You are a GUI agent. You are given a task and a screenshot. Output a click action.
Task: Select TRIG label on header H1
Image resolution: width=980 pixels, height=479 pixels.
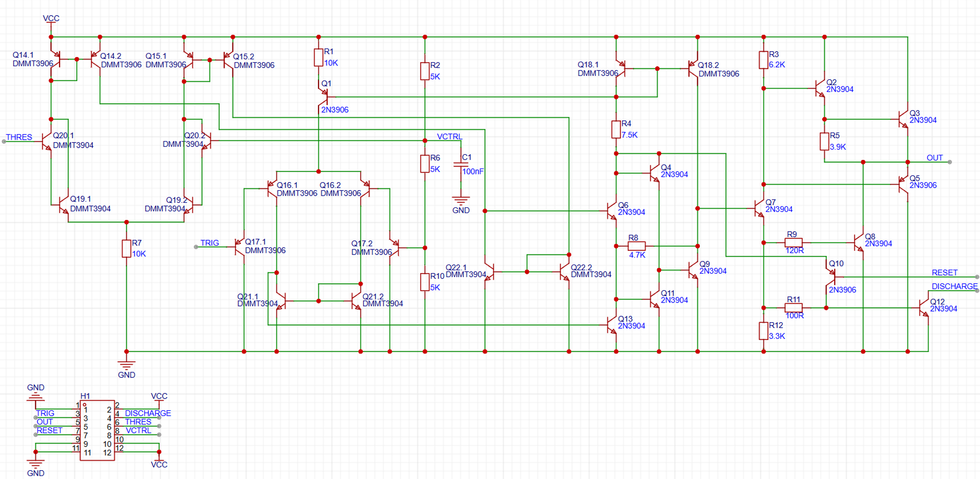(45, 413)
